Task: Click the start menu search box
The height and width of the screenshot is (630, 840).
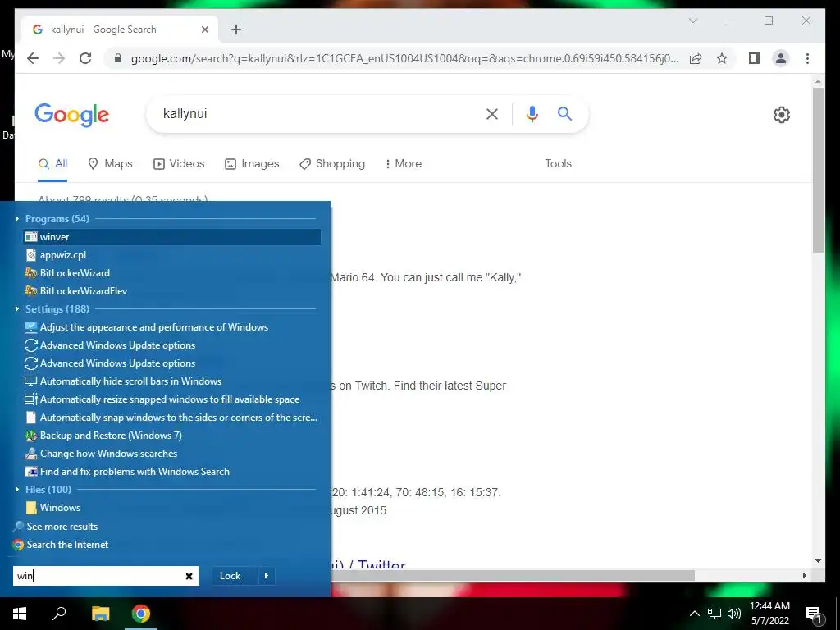Action: coord(98,576)
